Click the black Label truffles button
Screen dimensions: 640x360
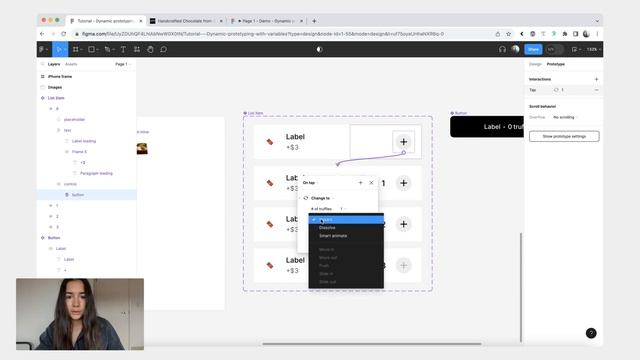click(487, 127)
